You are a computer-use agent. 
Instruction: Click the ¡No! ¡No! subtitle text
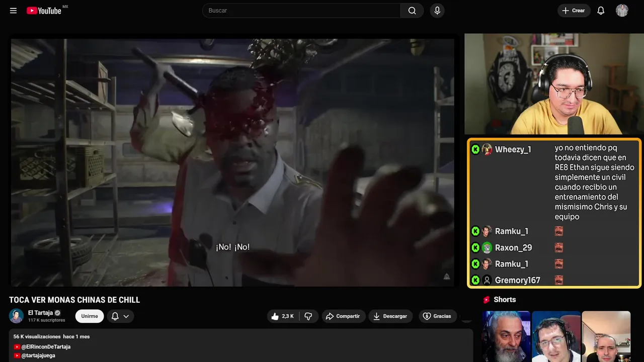[x=232, y=247]
